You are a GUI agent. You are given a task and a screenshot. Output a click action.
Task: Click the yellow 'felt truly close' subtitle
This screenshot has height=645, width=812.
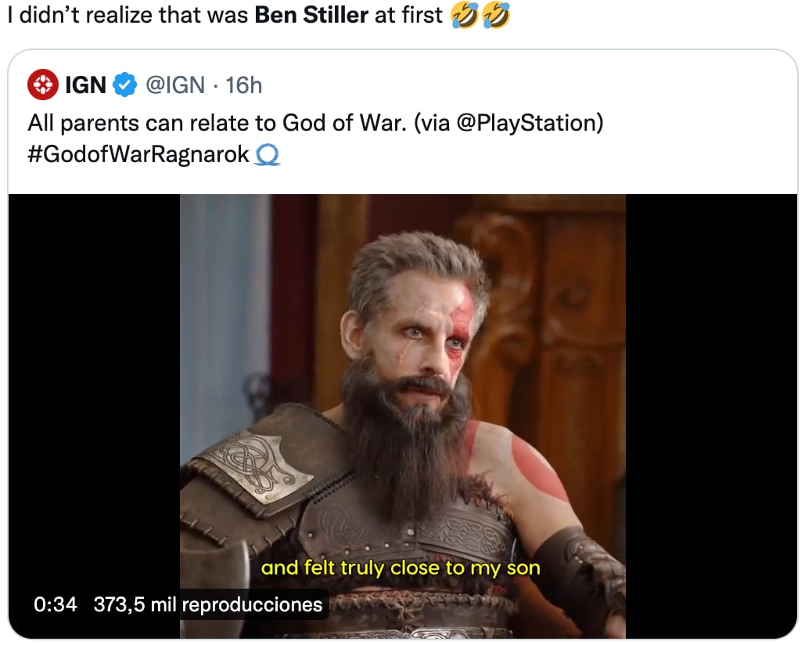click(401, 568)
